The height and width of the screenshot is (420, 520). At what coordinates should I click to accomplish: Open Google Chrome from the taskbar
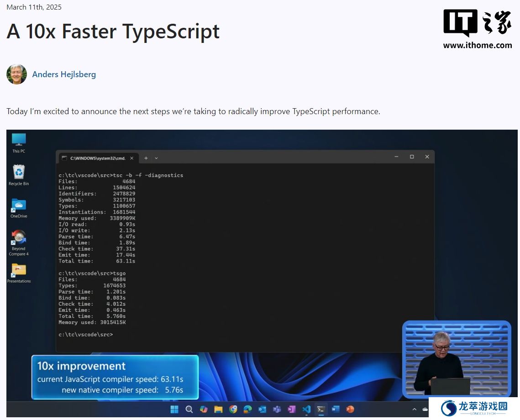pyautogui.click(x=233, y=409)
